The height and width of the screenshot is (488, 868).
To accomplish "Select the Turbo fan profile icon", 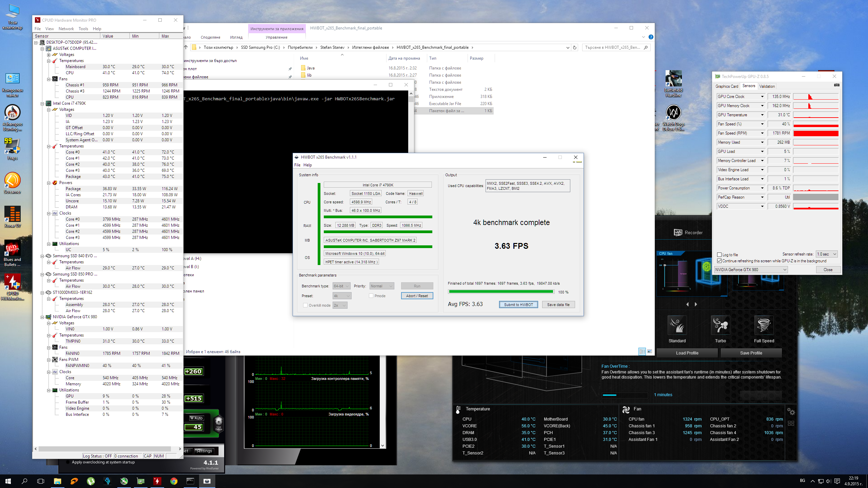I will tap(721, 325).
